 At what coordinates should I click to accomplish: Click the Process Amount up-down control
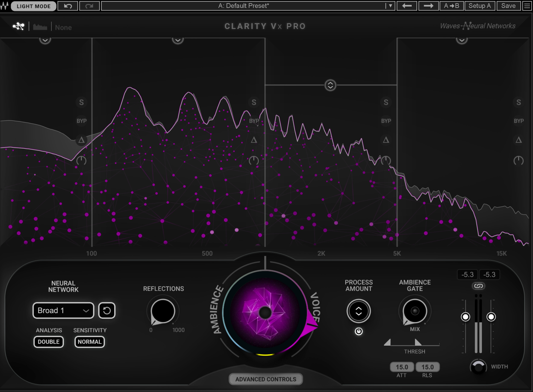click(359, 311)
